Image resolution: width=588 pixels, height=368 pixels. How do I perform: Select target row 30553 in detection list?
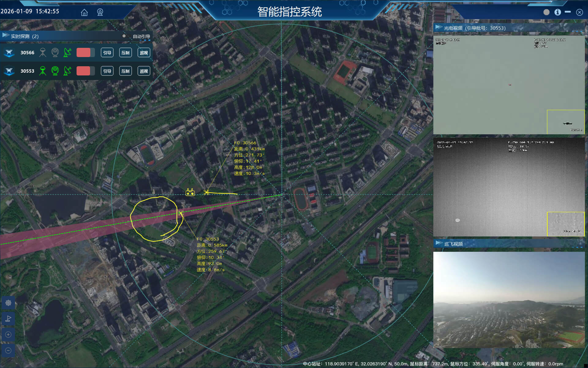(x=27, y=71)
